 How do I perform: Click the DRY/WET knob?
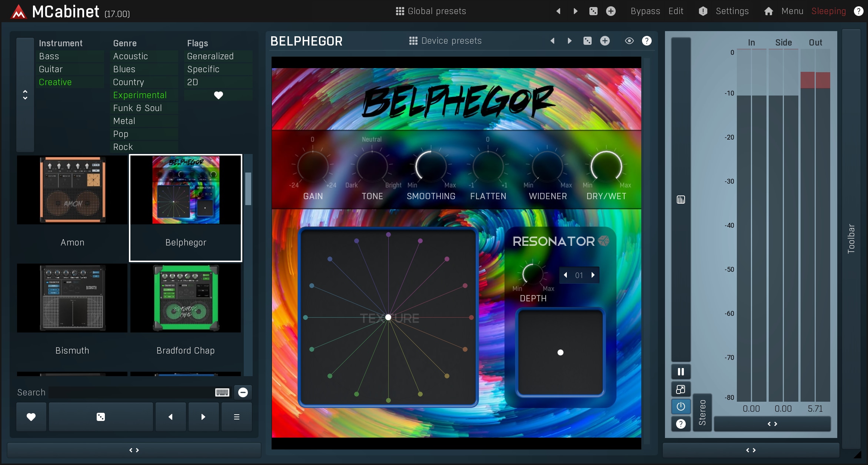coord(606,167)
